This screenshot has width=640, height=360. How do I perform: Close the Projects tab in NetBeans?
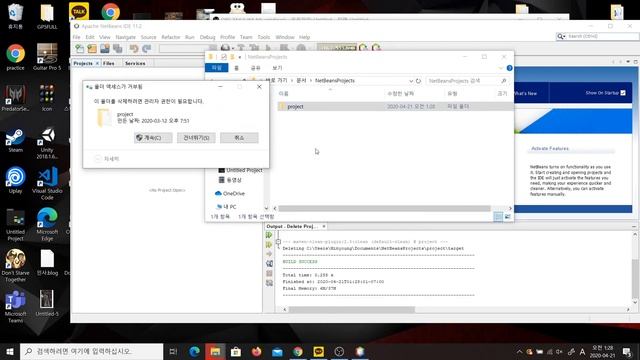coord(97,64)
